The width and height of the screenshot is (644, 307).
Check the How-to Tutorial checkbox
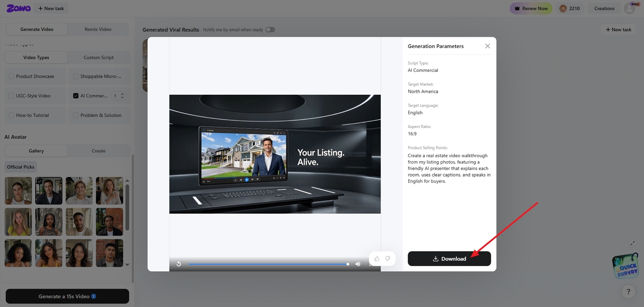(11, 115)
